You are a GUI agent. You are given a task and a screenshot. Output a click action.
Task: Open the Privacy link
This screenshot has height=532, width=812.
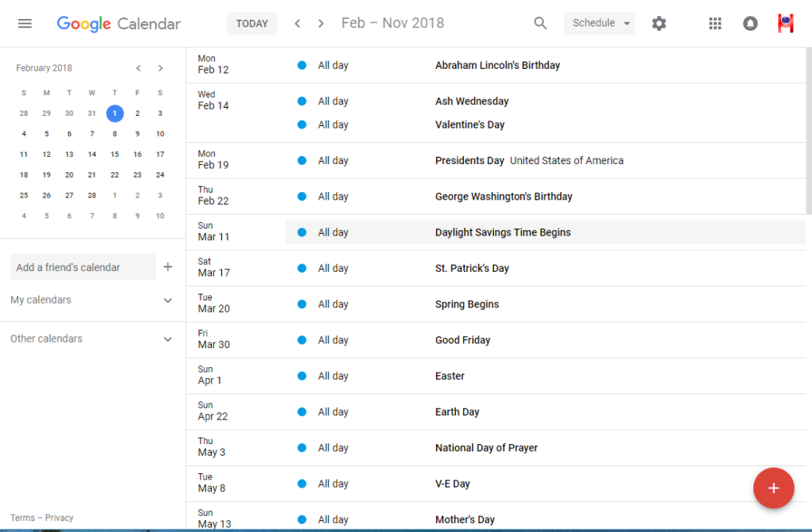(x=59, y=518)
